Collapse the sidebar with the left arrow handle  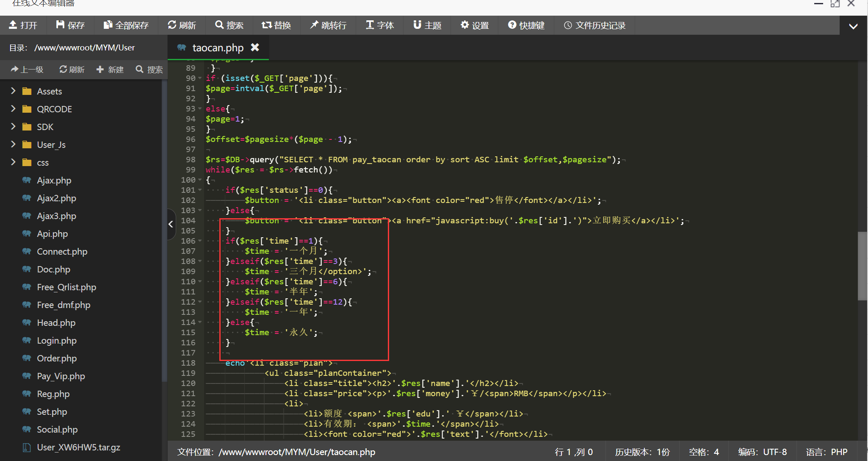171,224
